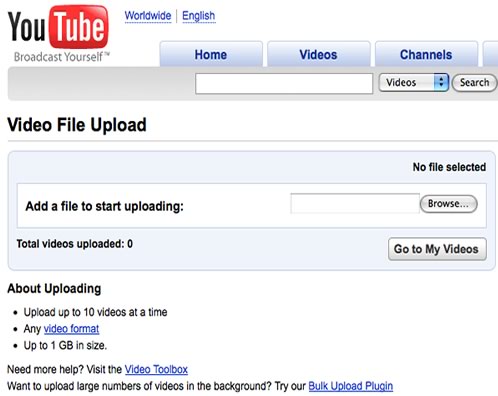Click the 'No file selected' status text
Viewport: 498px width, 396px height.
point(449,167)
